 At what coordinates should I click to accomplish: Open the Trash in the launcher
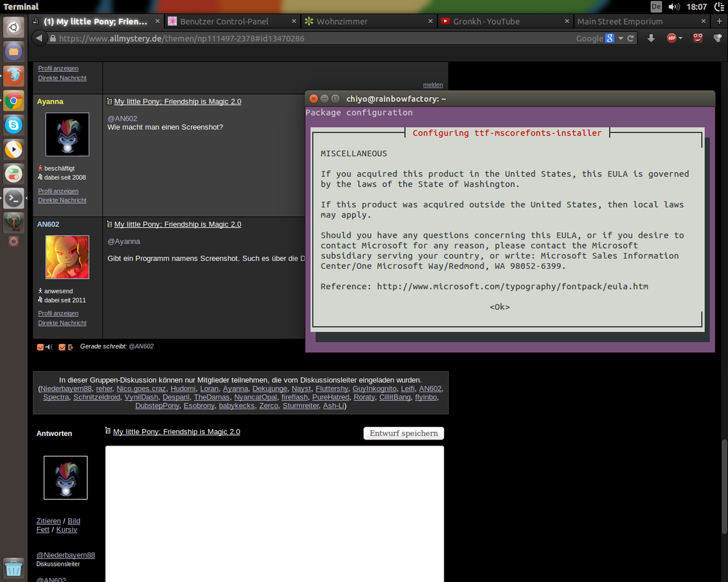click(x=14, y=567)
